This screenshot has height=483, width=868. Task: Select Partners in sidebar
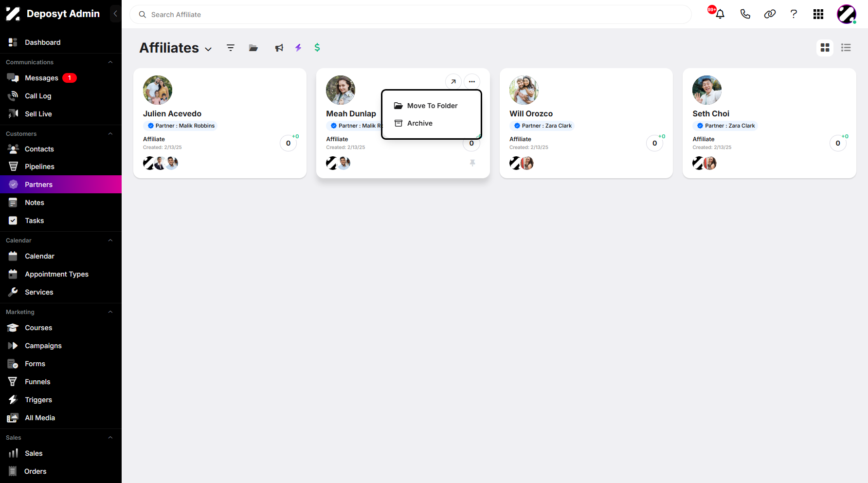pyautogui.click(x=61, y=185)
